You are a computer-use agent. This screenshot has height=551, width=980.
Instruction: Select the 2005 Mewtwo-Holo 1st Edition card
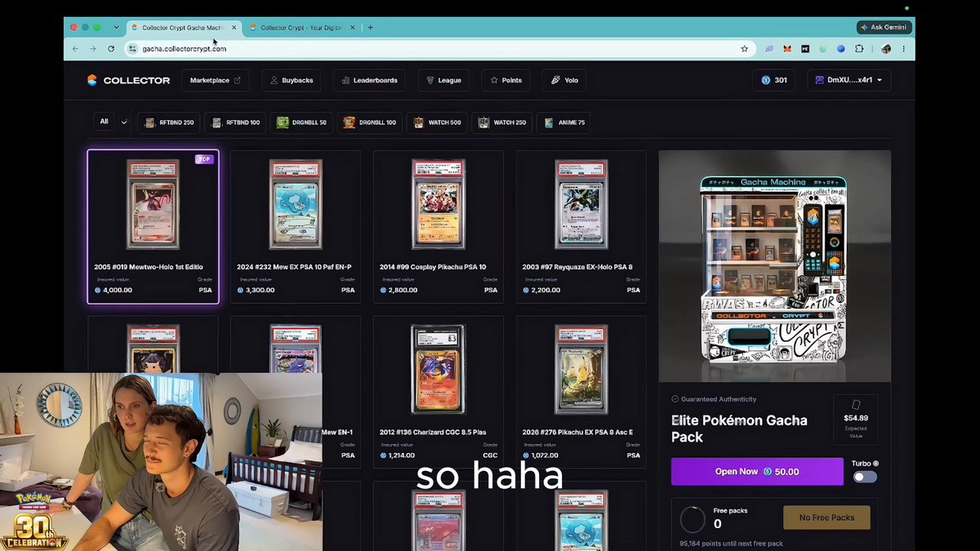pos(153,226)
